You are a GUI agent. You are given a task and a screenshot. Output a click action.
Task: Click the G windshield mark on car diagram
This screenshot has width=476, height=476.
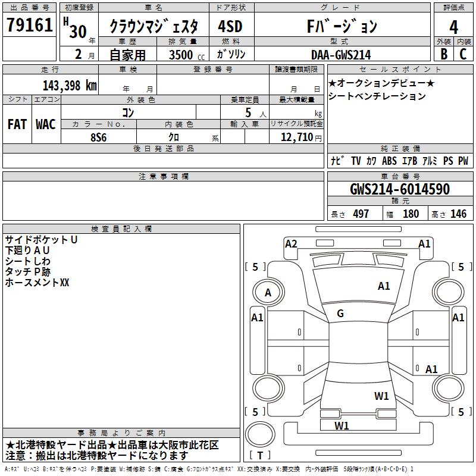point(340,314)
